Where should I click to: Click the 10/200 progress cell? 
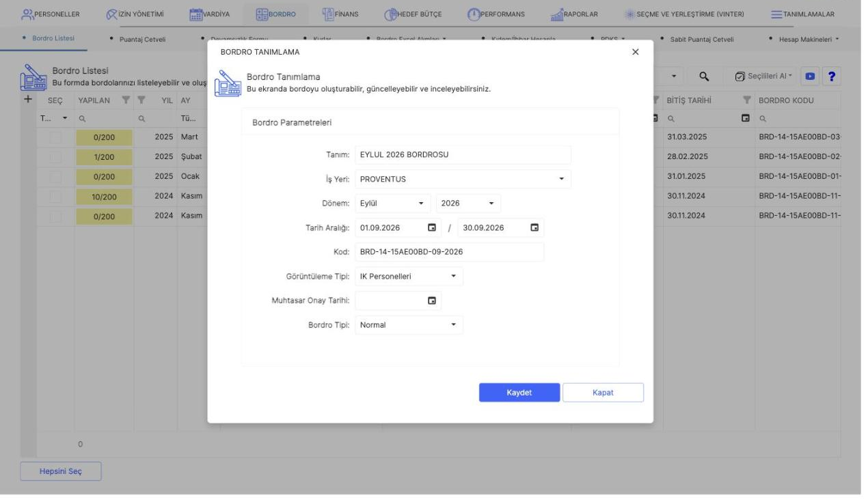[104, 196]
